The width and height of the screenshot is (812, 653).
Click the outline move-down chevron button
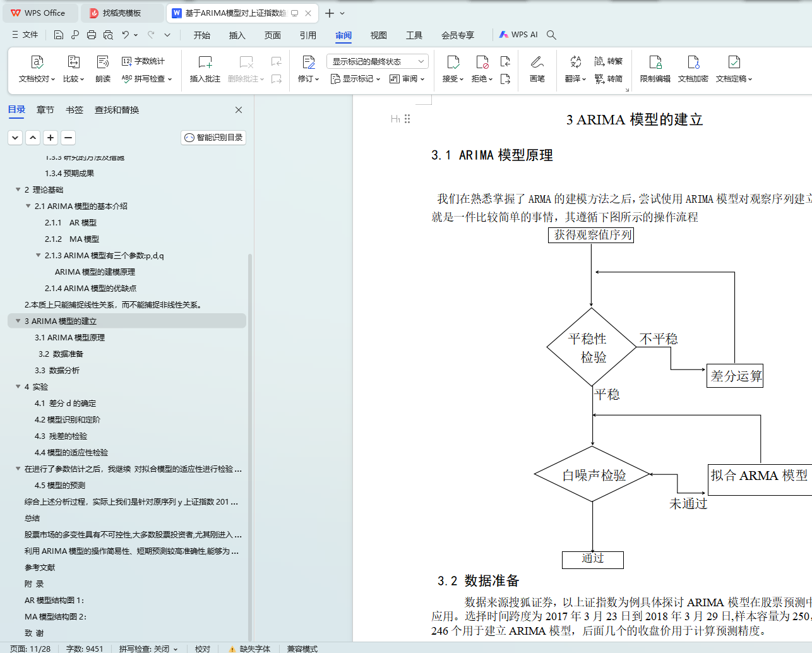(15, 138)
